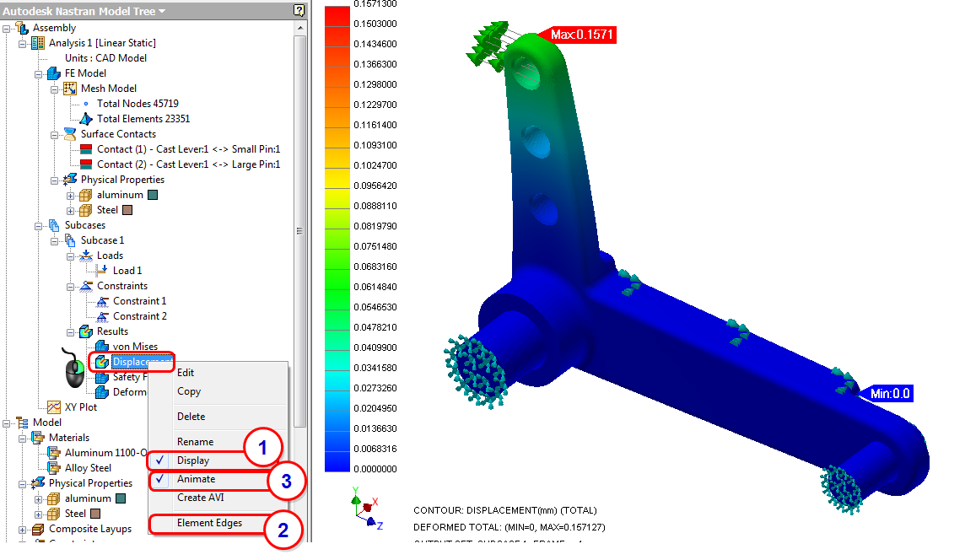Expand the Composite Layups node
This screenshot has height=560, width=965.
22,530
